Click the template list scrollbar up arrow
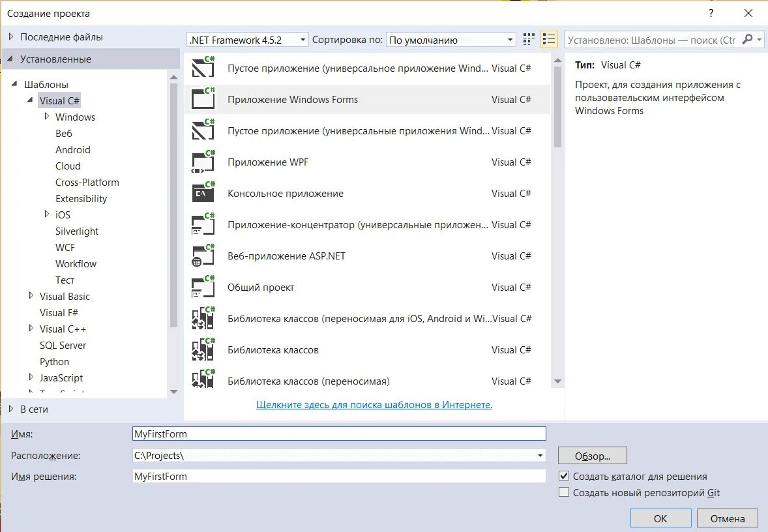 (x=557, y=60)
